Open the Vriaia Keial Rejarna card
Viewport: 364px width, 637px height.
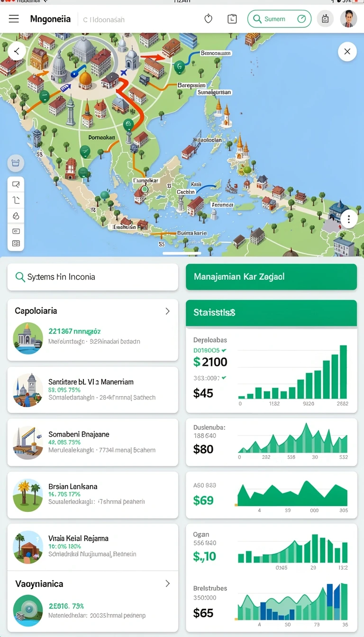[x=93, y=546]
